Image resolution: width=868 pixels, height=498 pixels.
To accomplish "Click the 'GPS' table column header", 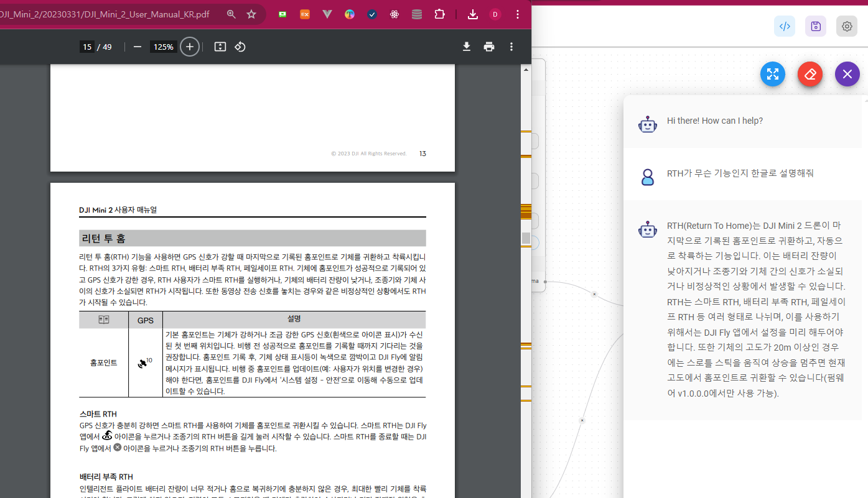I will point(146,320).
